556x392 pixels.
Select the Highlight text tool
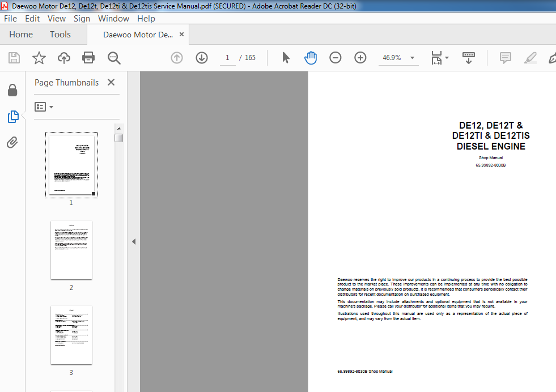530,58
